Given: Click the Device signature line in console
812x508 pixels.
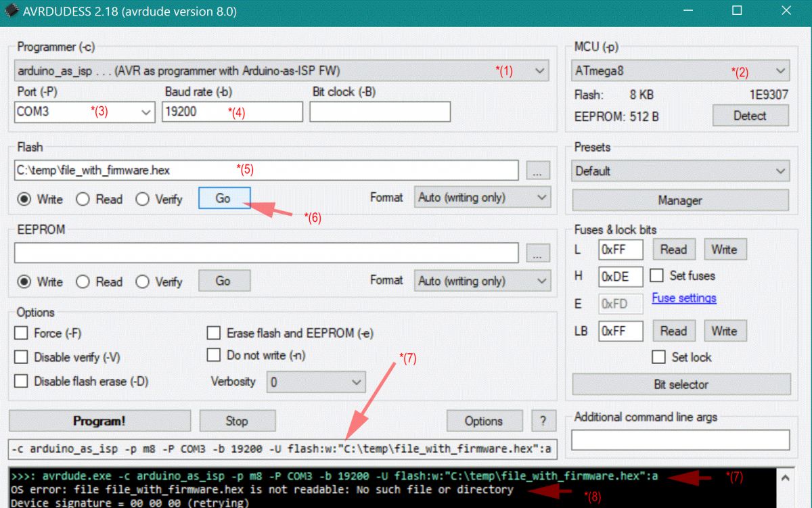Looking at the screenshot, I should 130,503.
